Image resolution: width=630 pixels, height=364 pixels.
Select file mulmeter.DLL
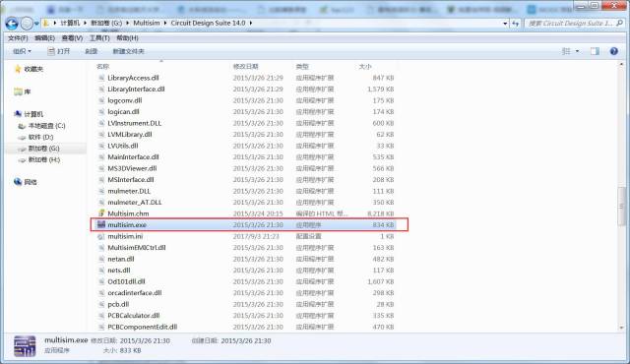point(129,191)
